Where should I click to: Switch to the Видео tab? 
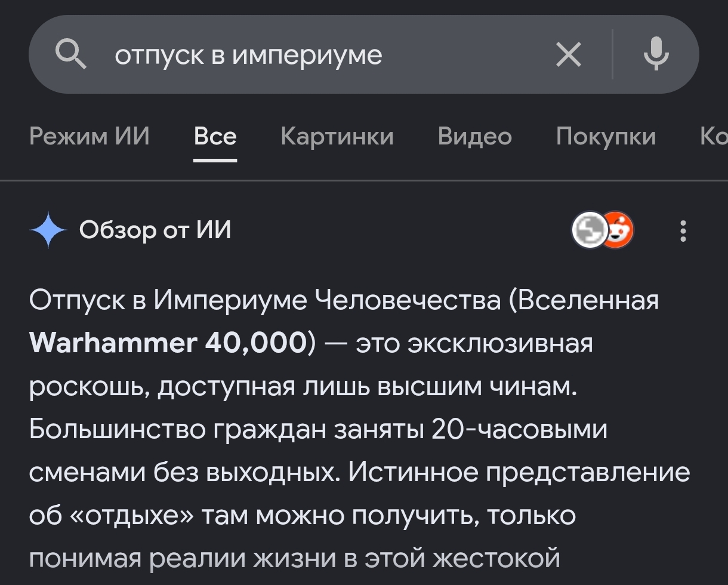pyautogui.click(x=475, y=137)
